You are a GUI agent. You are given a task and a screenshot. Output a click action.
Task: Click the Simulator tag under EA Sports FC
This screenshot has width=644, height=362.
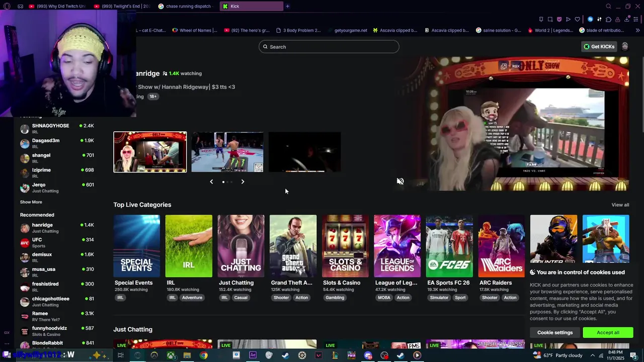click(x=439, y=298)
